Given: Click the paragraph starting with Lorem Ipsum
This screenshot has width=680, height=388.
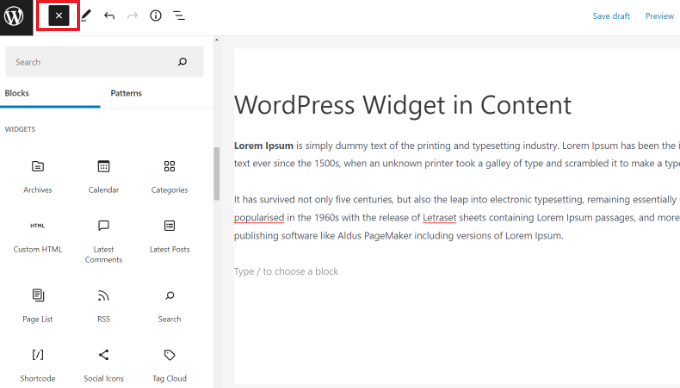Looking at the screenshot, I should pos(457,154).
